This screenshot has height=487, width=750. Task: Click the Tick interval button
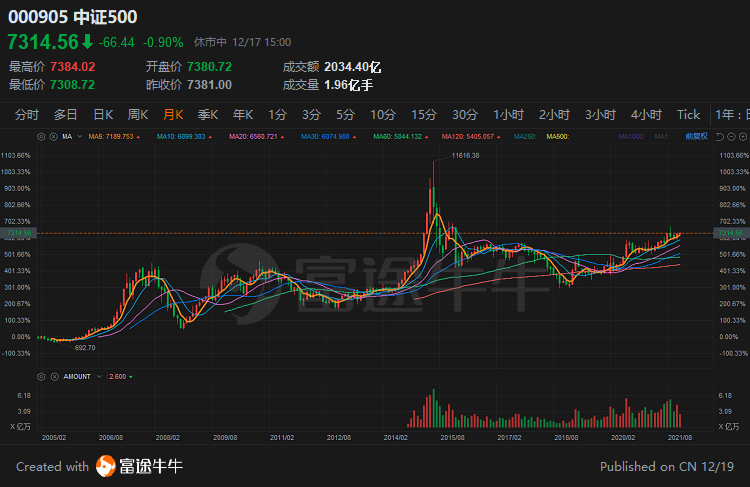click(x=688, y=115)
